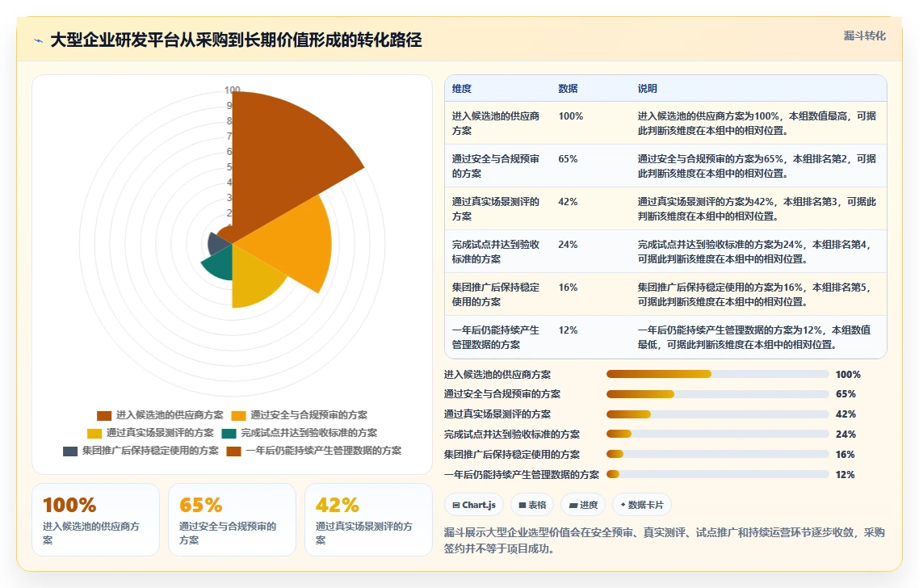The image size is (919, 588).
Task: Click the teal 24% polar chart segment
Action: (x=219, y=262)
